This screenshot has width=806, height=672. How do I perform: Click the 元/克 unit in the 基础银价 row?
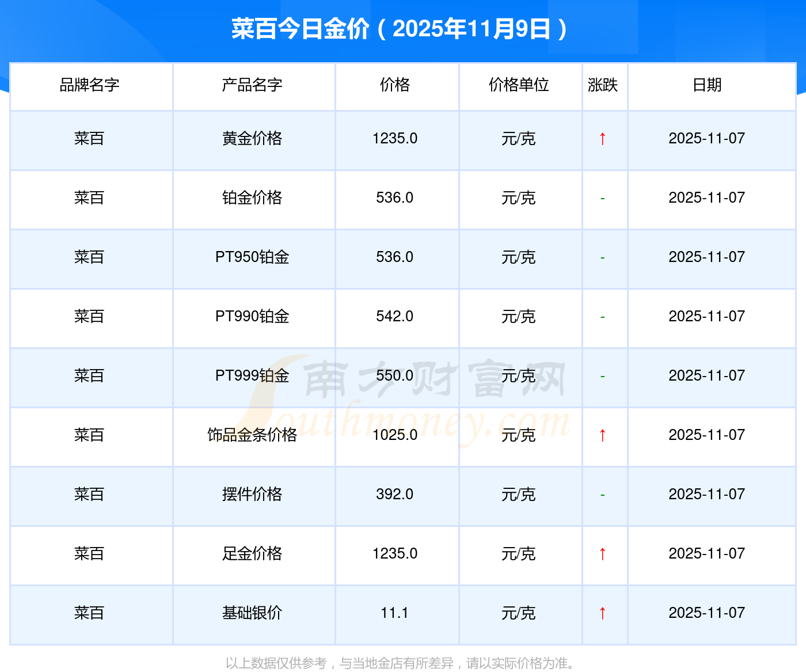519,613
